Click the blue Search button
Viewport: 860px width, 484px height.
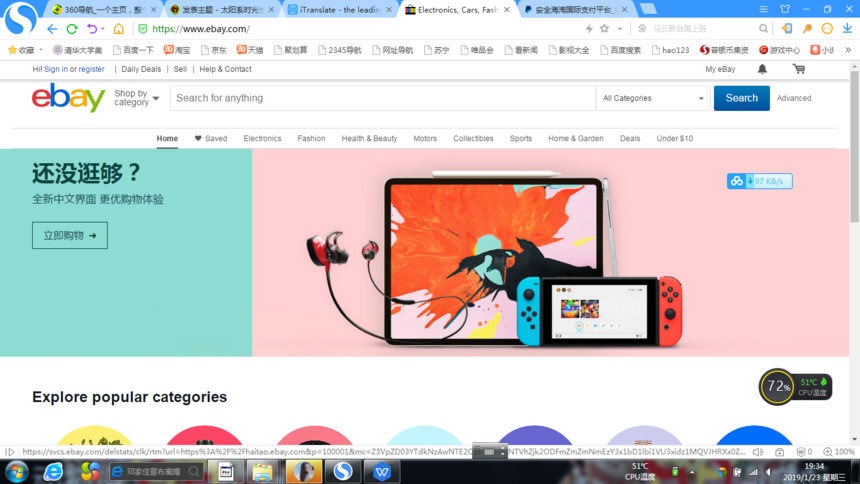pyautogui.click(x=742, y=98)
